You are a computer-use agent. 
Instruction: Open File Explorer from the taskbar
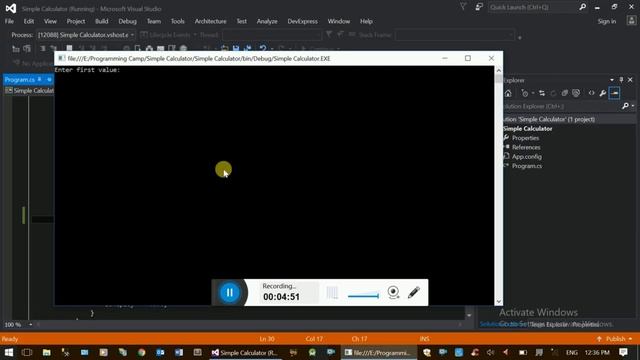(47, 352)
